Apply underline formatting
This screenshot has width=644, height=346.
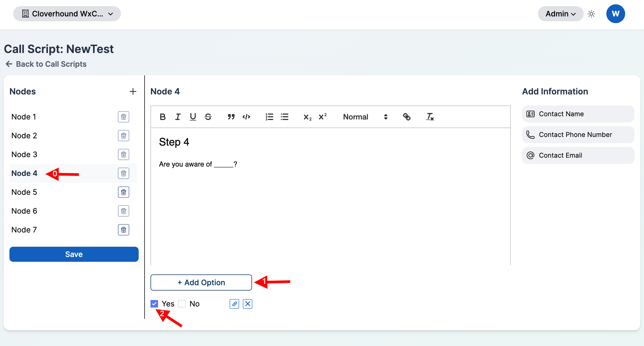[x=193, y=117]
